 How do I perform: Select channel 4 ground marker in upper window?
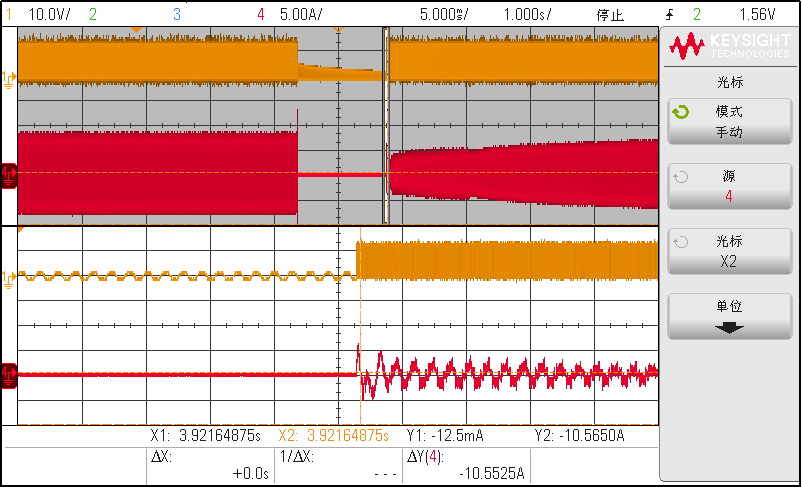(x=9, y=173)
